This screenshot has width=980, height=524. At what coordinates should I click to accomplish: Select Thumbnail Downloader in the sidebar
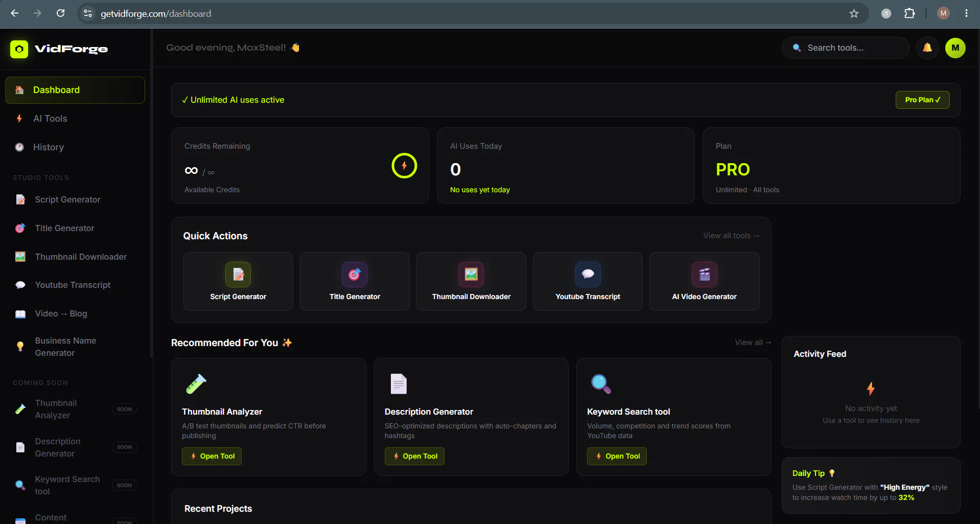[75, 257]
